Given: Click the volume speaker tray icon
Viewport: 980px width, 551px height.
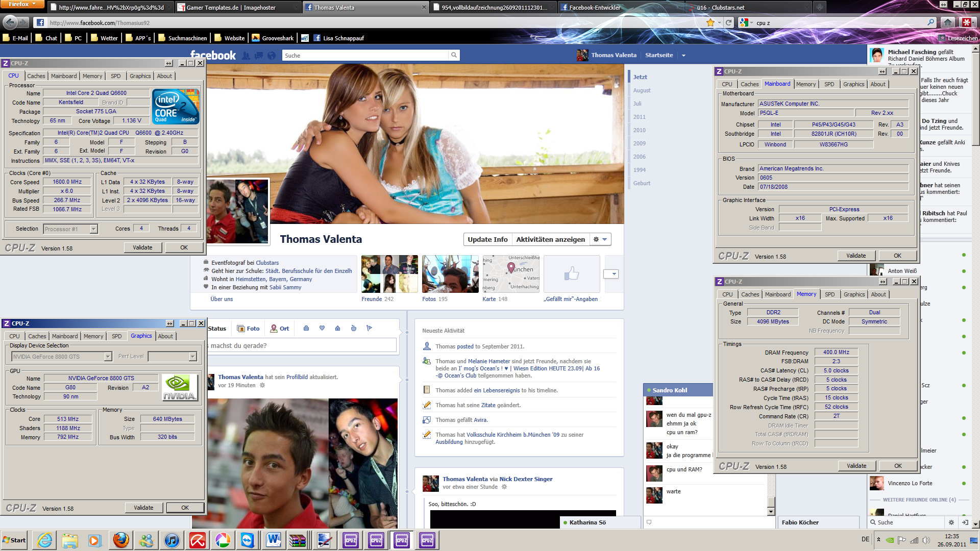Looking at the screenshot, I should (926, 540).
